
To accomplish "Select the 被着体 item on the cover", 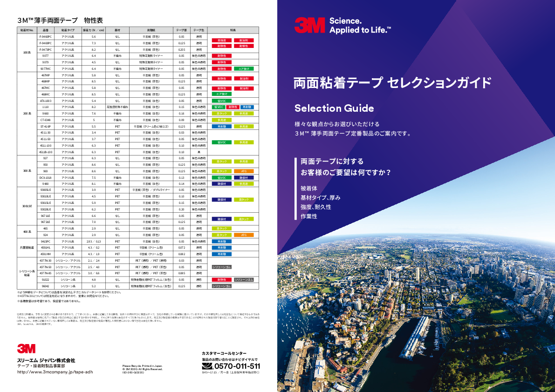I will pyautogui.click(x=309, y=189).
